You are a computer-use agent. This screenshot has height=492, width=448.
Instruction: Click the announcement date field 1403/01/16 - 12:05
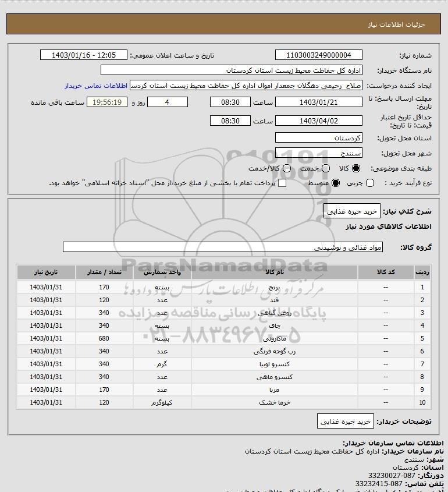(x=84, y=55)
